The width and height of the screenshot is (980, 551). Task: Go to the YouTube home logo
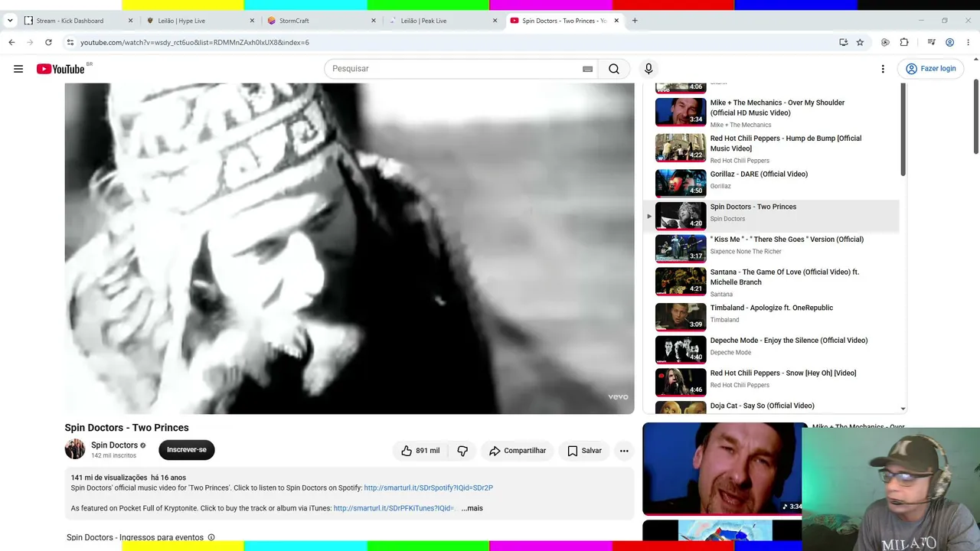[61, 69]
